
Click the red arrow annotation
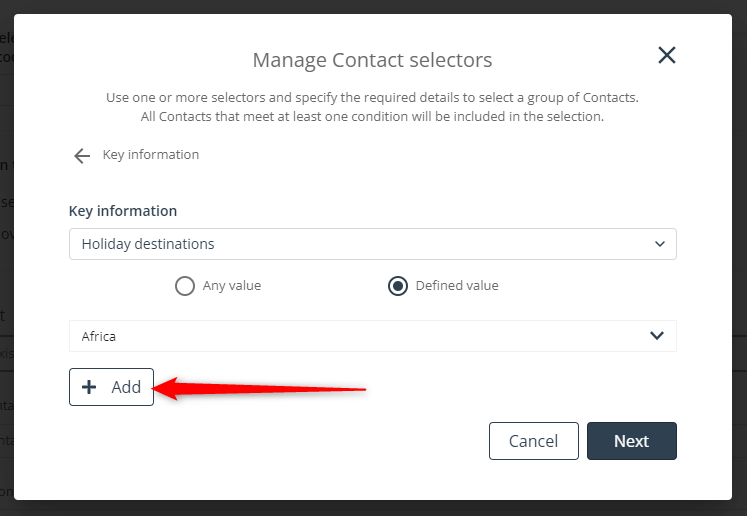pyautogui.click(x=259, y=388)
